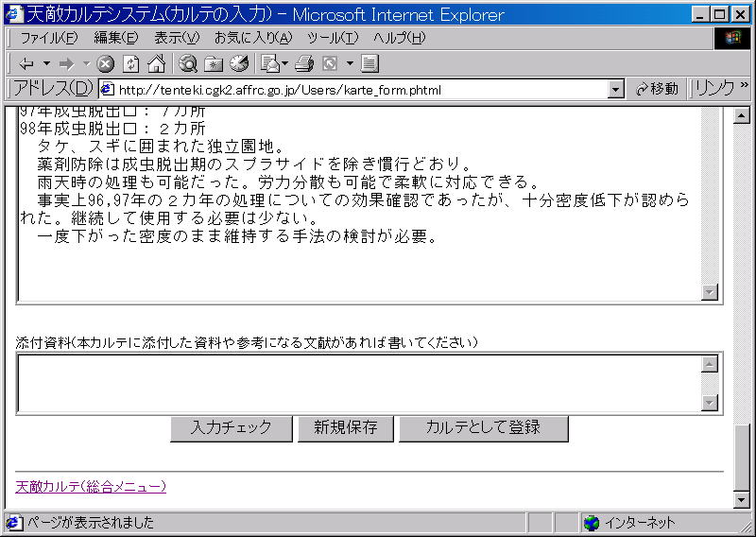The image size is (756, 537).
Task: Open the ツール(T) menu
Action: (333, 38)
